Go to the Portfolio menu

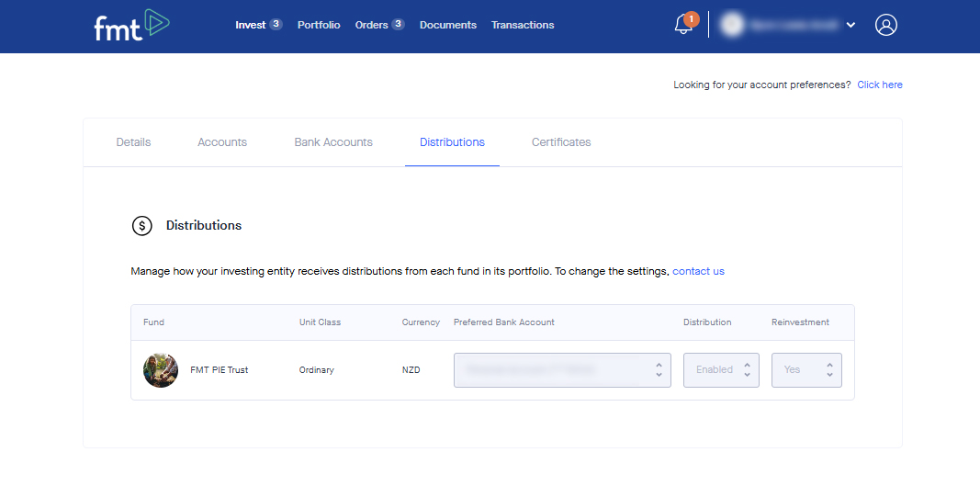pyautogui.click(x=319, y=26)
